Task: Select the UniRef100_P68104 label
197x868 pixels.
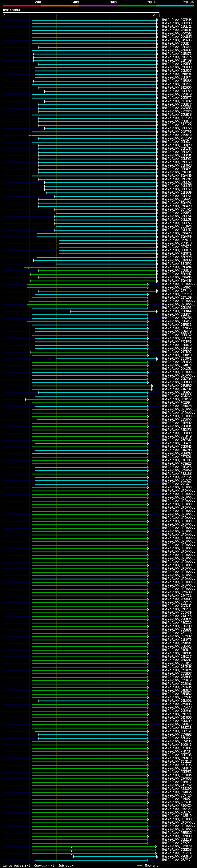Action: click(x=176, y=812)
